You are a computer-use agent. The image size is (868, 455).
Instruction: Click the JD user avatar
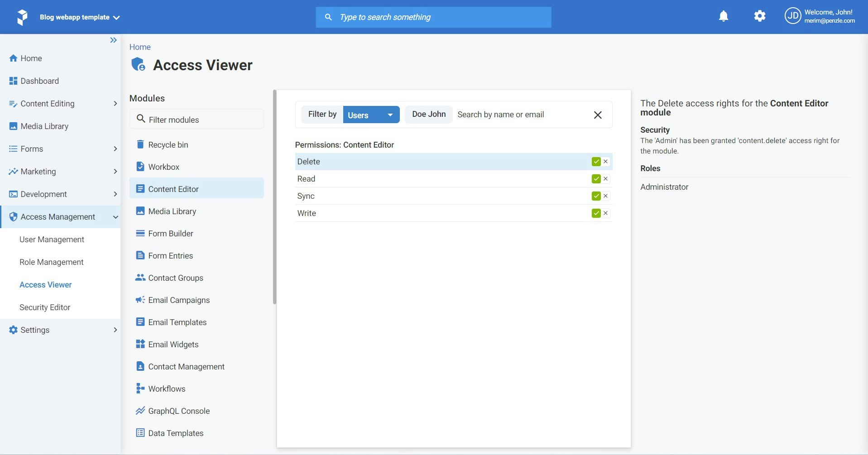click(793, 16)
